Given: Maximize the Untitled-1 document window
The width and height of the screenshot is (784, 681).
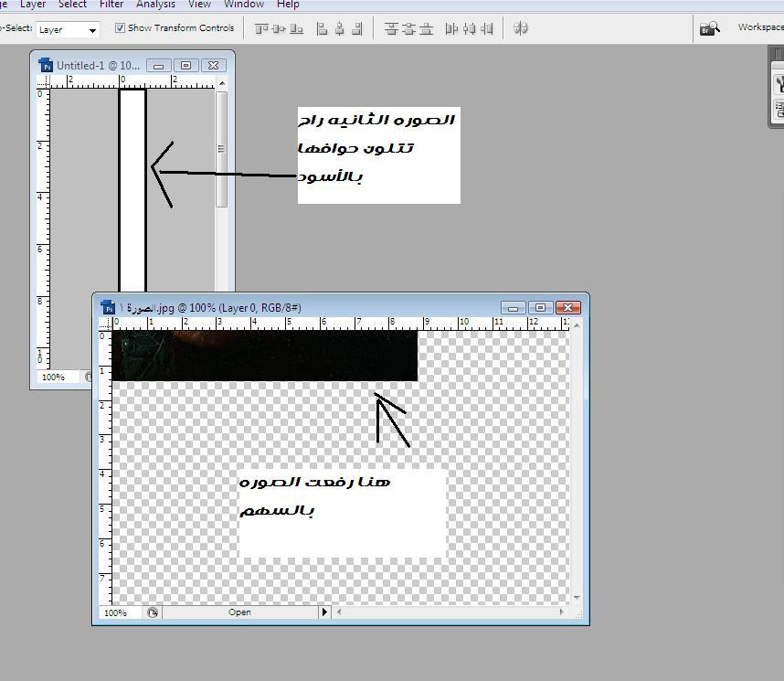Looking at the screenshot, I should pos(185,66).
